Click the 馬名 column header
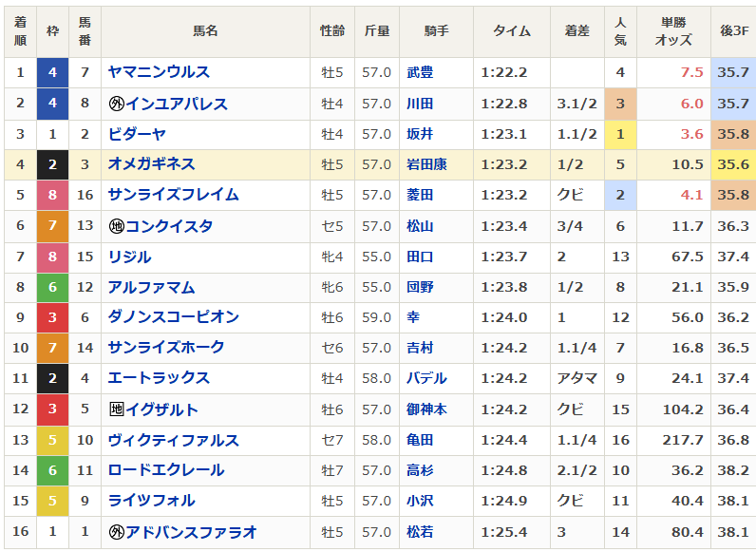This screenshot has height=552, width=756. click(205, 31)
